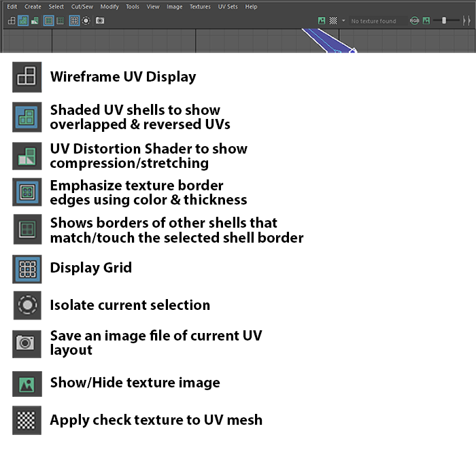Toggle Shaded UV shells button in the toolbar

tap(22, 21)
